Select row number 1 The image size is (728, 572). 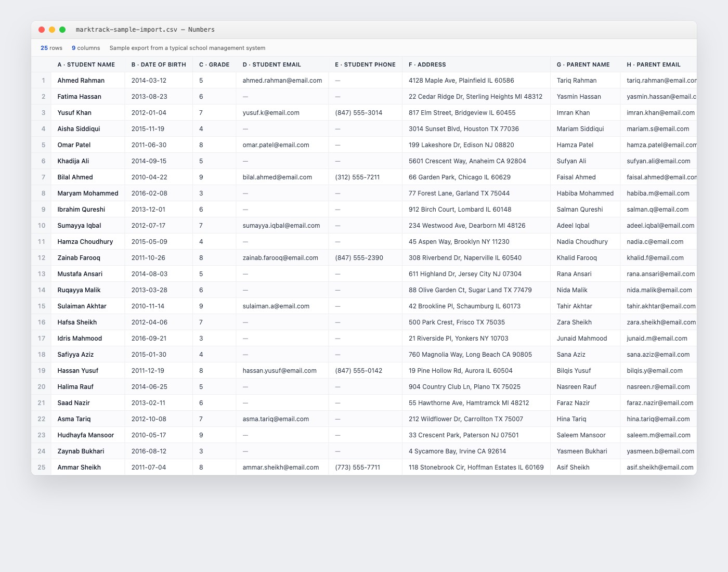tap(42, 81)
